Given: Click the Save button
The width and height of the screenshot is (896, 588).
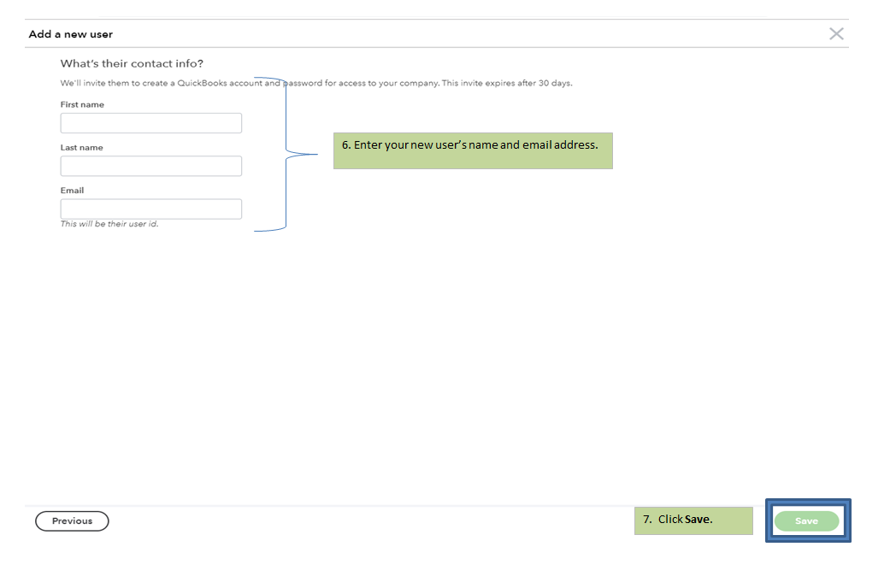Looking at the screenshot, I should [x=807, y=520].
